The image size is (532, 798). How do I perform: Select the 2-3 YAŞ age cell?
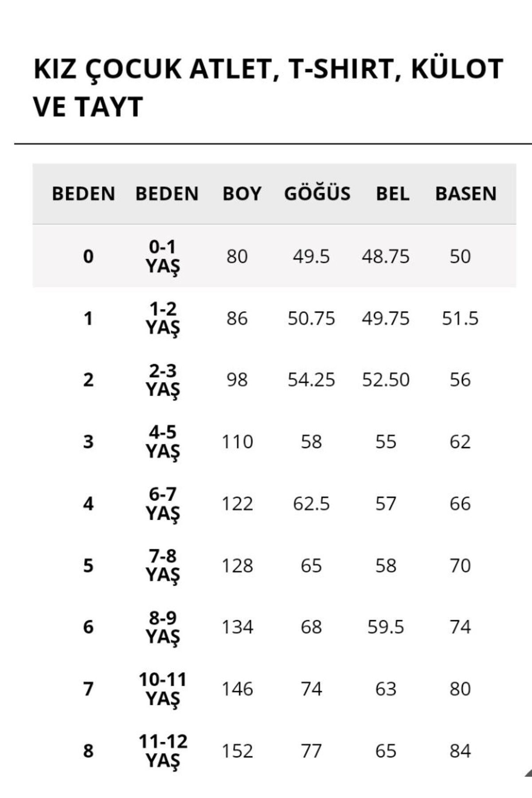(163, 380)
